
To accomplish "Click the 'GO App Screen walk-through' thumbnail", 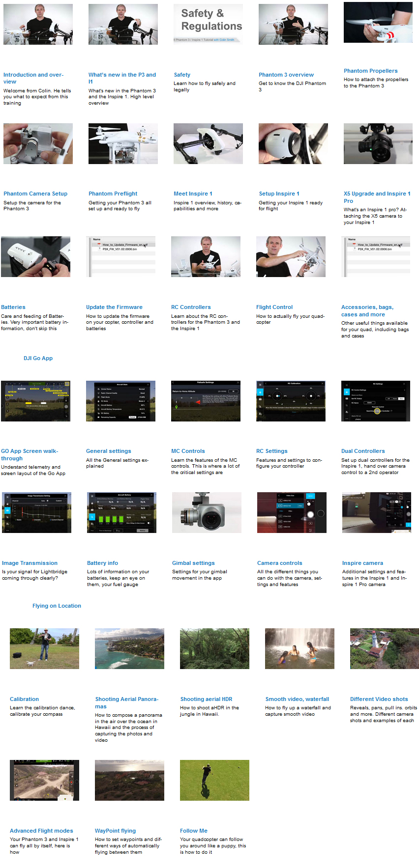I will tap(35, 401).
